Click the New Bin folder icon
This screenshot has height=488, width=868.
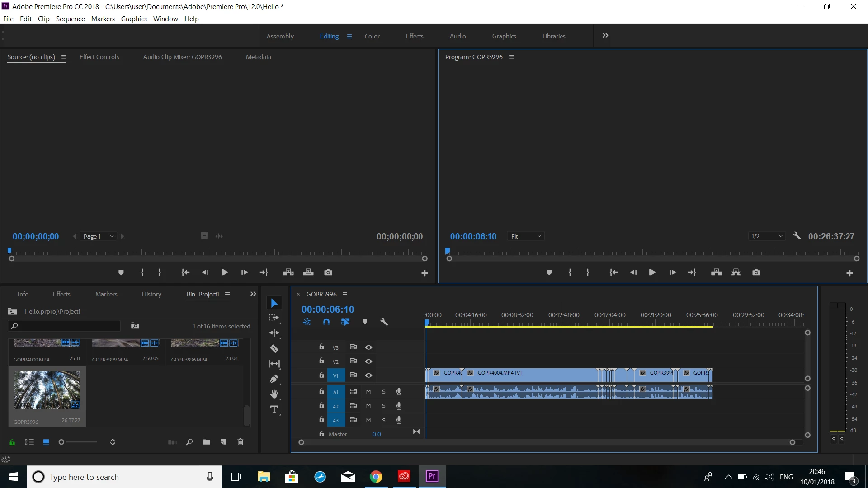206,442
